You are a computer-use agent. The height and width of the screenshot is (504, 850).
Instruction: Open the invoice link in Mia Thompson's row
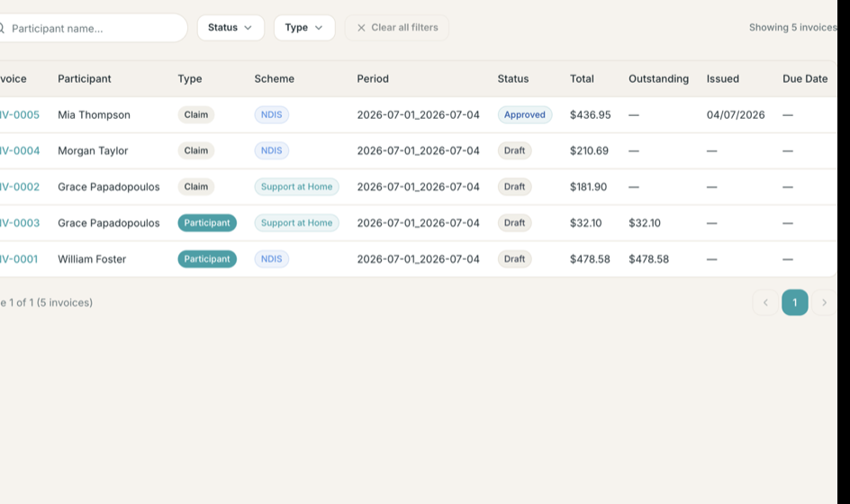coord(20,115)
